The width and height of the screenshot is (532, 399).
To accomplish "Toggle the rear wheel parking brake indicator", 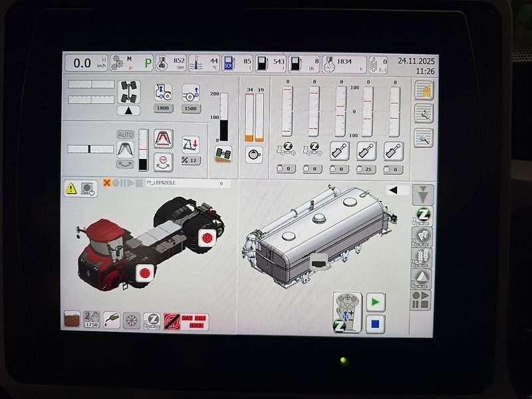I will click(206, 238).
